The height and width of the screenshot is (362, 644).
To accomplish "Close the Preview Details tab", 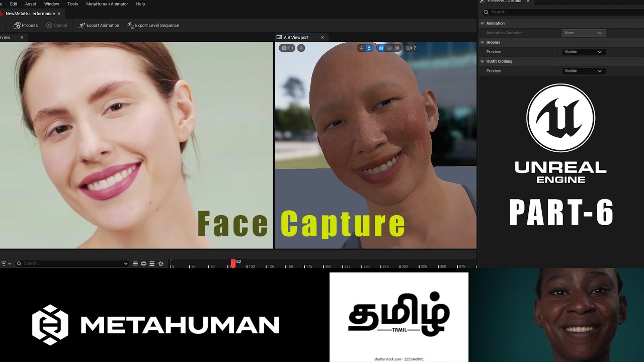I will tap(528, 2).
